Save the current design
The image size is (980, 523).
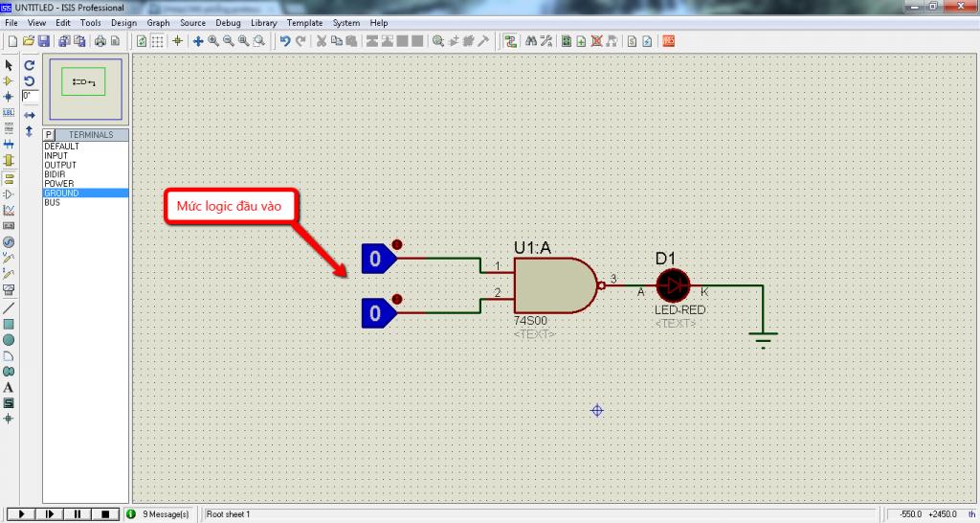44,41
